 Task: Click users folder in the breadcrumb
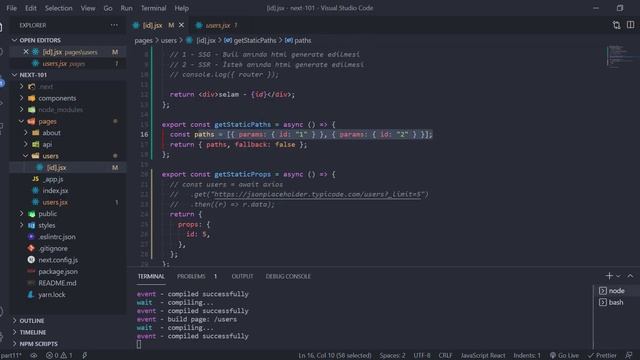pyautogui.click(x=169, y=40)
